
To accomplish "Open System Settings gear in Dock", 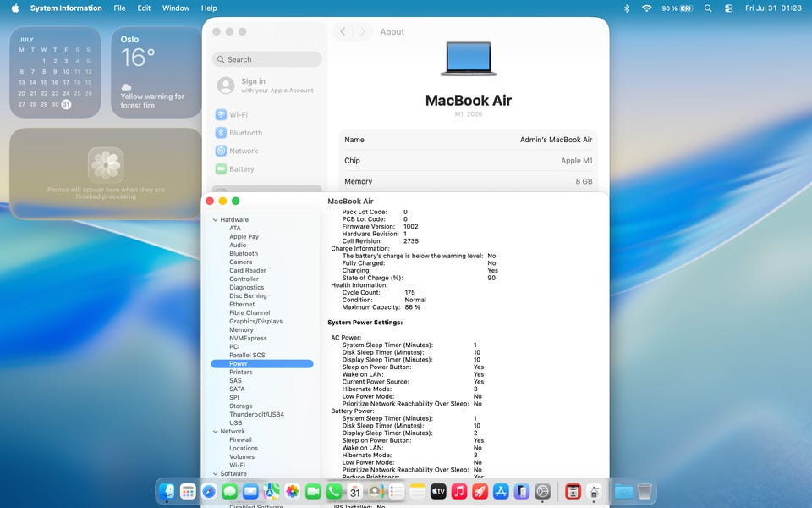I will tap(542, 491).
